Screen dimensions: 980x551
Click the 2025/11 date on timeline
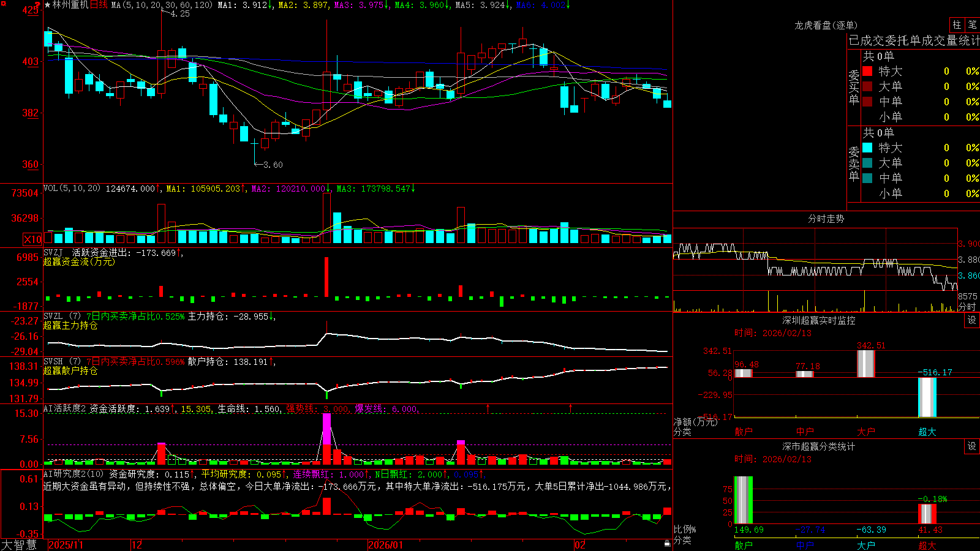(x=66, y=545)
